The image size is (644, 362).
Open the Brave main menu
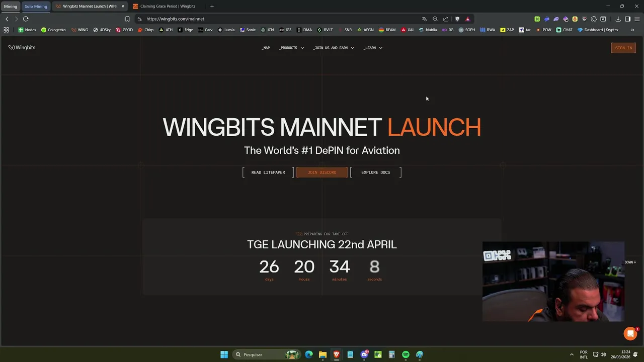click(x=637, y=19)
